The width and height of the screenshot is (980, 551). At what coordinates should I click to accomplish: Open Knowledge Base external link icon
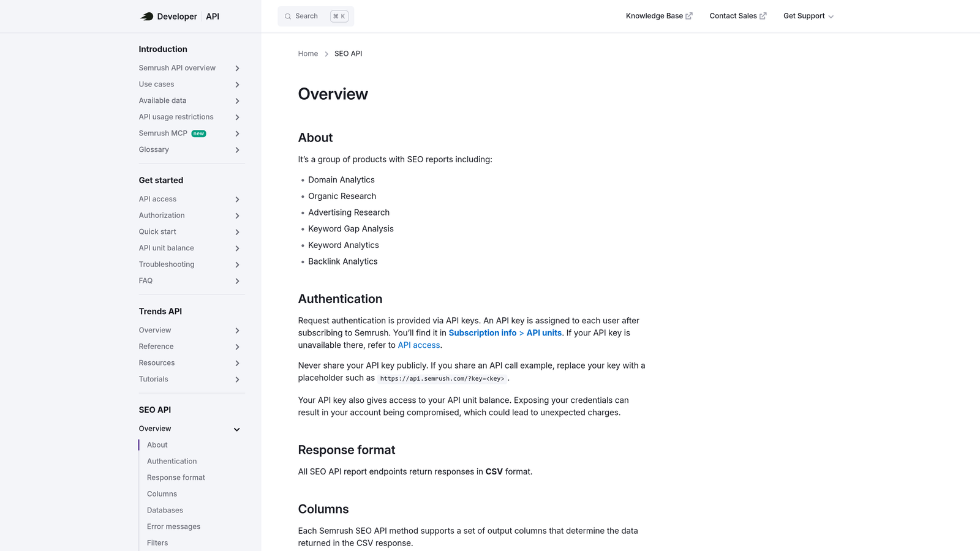[689, 16]
